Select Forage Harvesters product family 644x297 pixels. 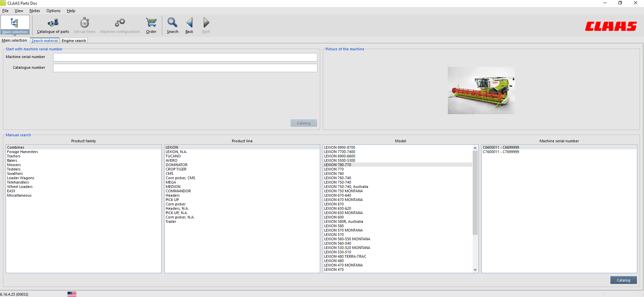83,152
